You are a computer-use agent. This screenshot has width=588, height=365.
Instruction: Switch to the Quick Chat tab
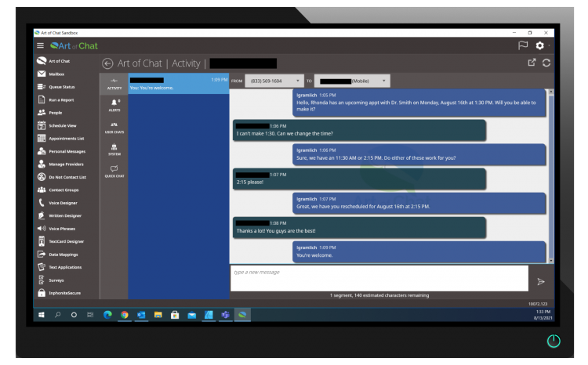coord(114,172)
